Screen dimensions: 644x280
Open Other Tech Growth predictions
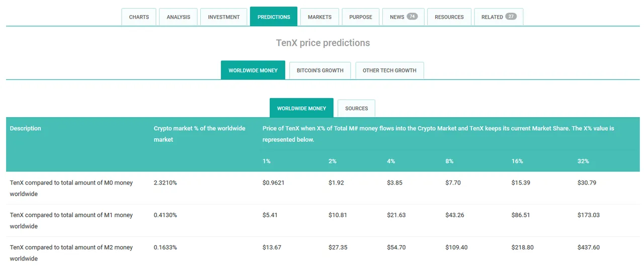point(389,70)
